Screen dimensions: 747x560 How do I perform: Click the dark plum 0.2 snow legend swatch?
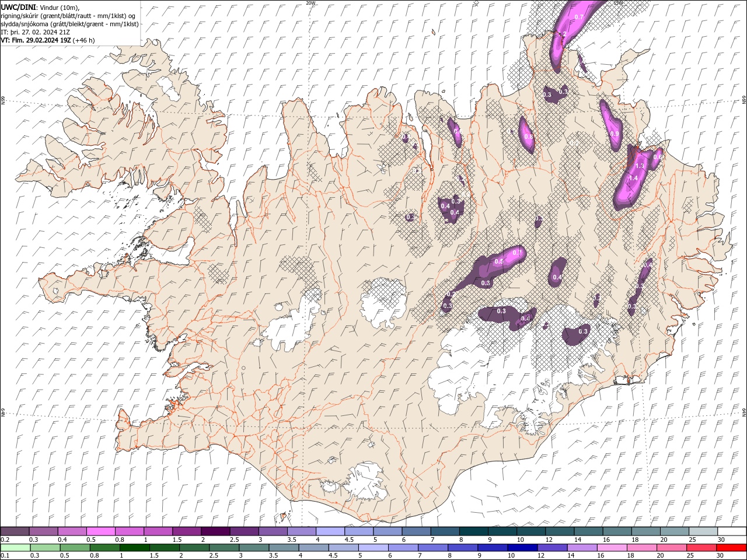click(x=15, y=531)
